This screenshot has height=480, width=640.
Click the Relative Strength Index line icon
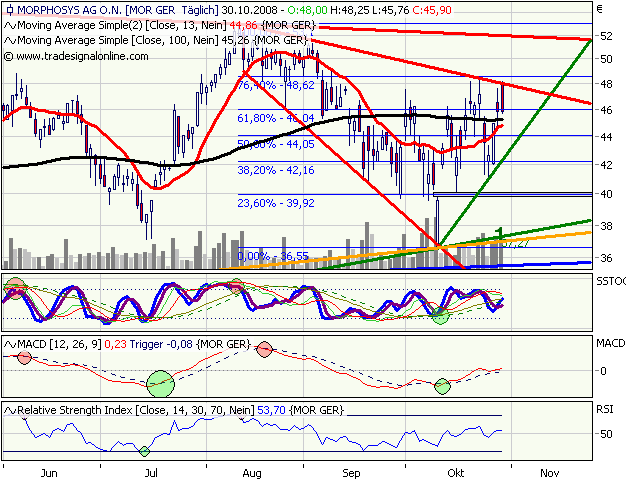[x=10, y=411]
